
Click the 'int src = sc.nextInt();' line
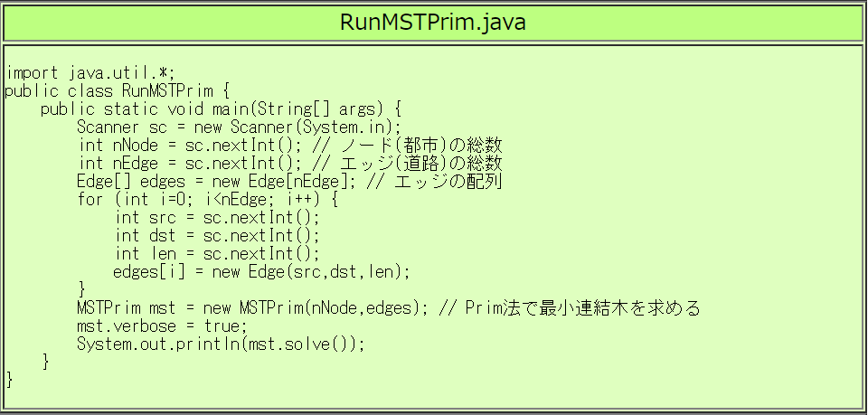[x=217, y=217]
